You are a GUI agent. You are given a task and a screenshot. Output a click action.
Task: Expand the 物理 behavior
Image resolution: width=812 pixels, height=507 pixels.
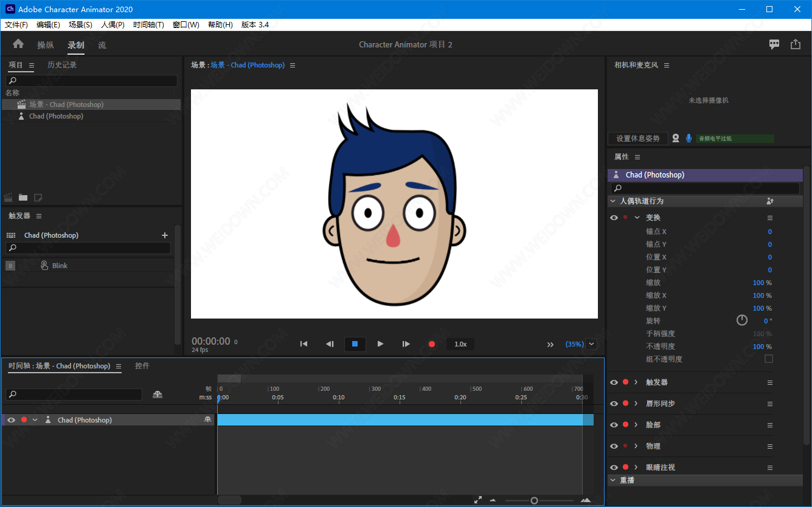[x=636, y=446]
